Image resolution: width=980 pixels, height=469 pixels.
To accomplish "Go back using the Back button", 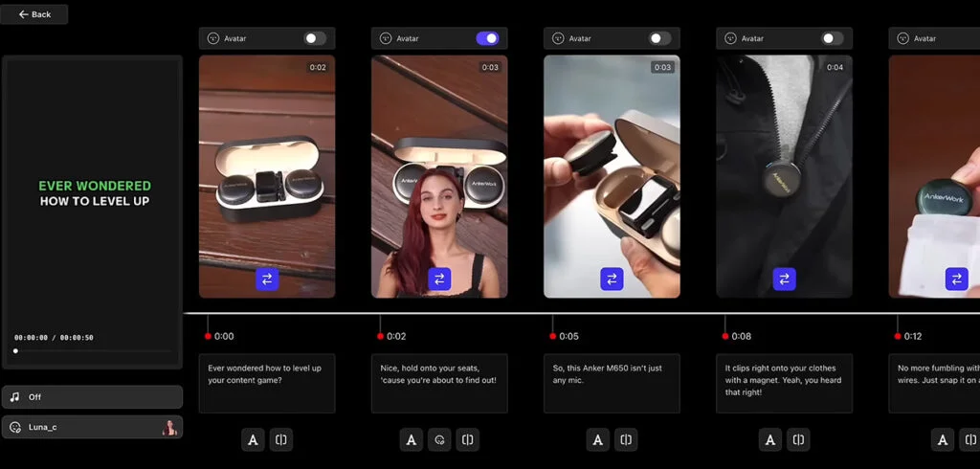I will [x=34, y=14].
